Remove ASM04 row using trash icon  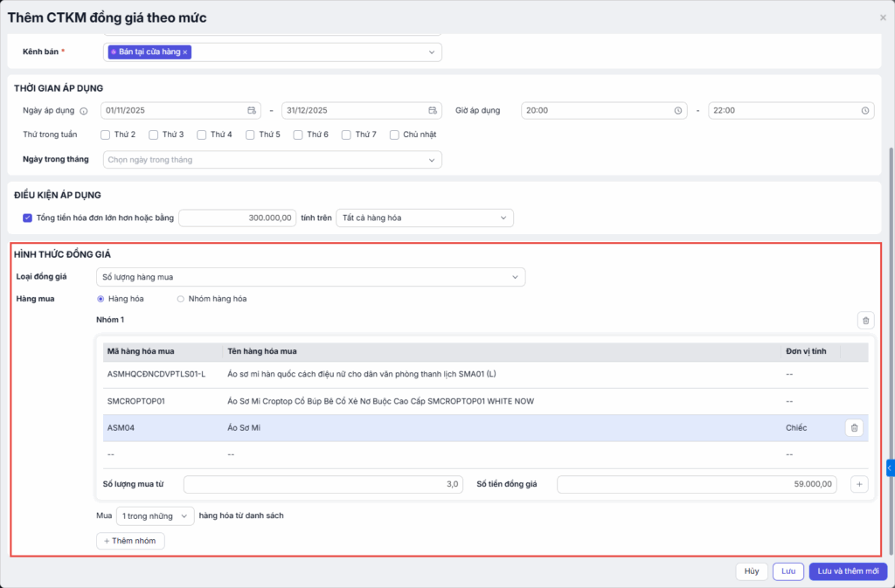pos(854,428)
